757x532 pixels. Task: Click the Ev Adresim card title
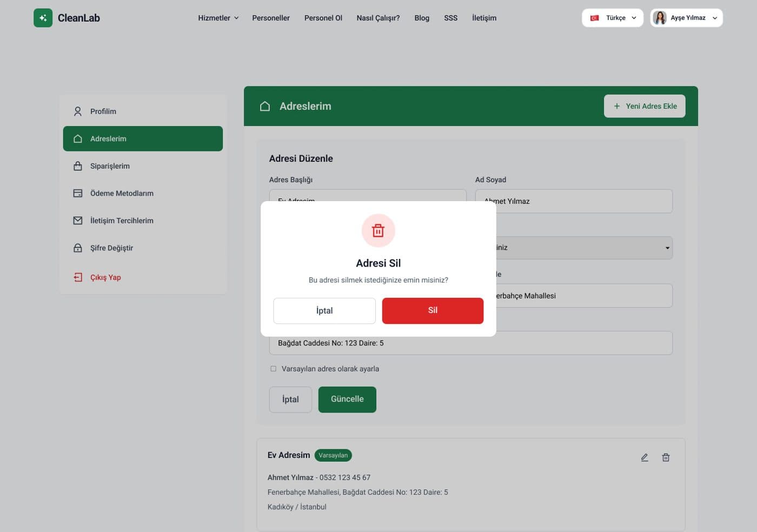(289, 455)
